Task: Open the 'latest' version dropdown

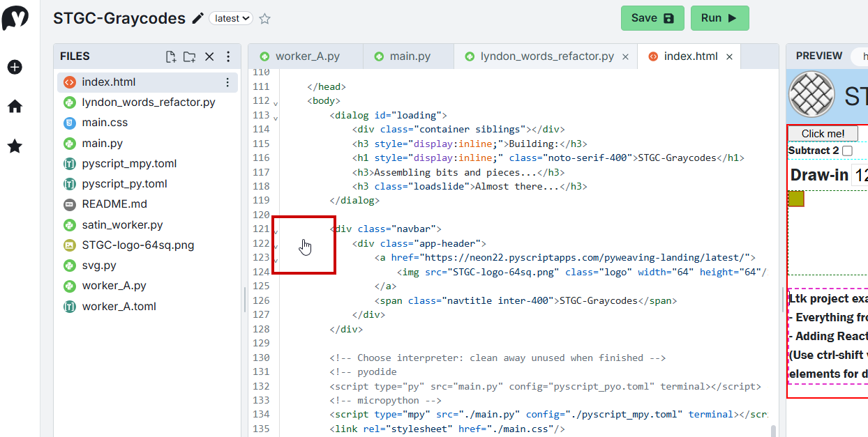Action: tap(230, 19)
